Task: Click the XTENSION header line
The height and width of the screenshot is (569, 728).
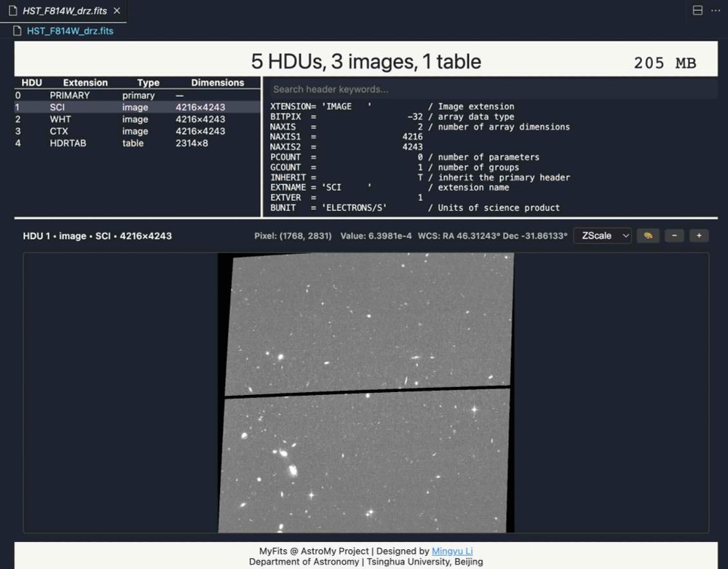Action: click(392, 106)
